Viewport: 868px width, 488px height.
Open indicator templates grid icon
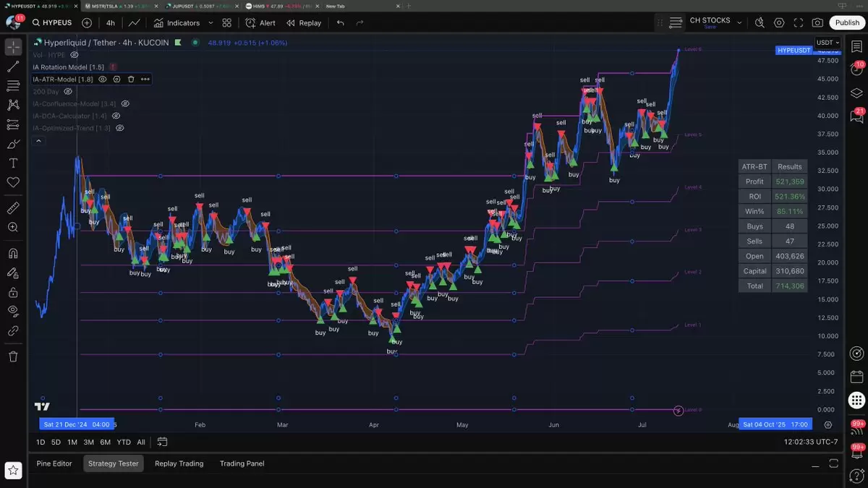[227, 22]
